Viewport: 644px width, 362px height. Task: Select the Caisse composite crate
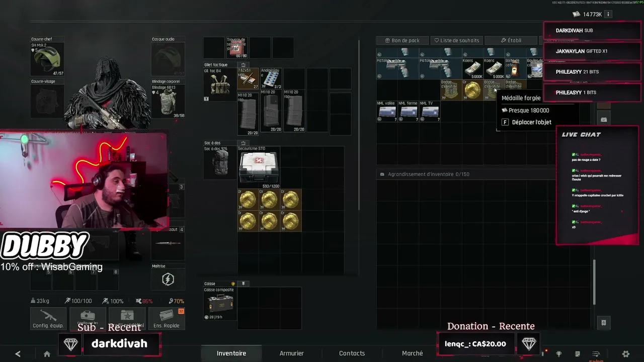coord(219,304)
